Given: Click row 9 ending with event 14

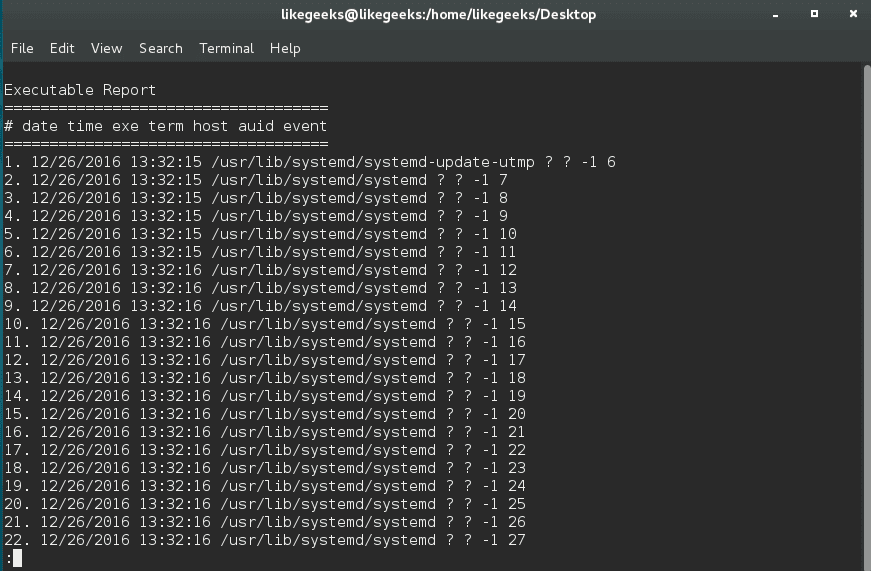Looking at the screenshot, I should [261, 306].
